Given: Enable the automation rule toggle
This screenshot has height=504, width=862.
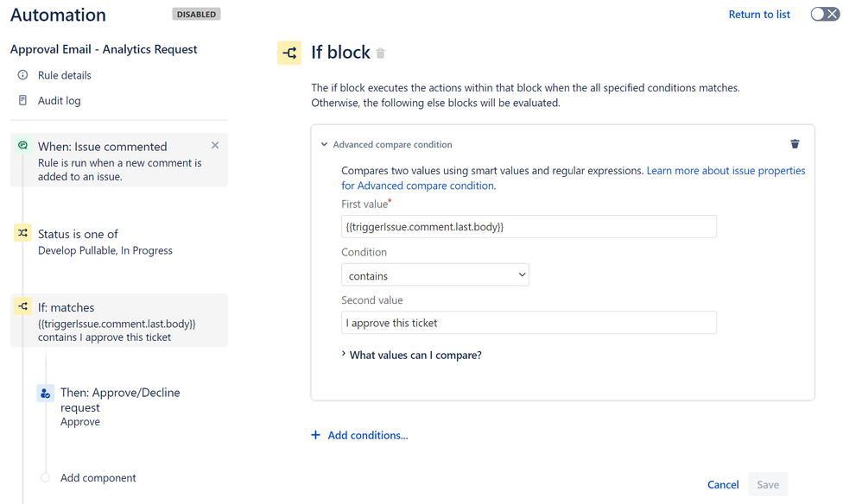Looking at the screenshot, I should 825,14.
